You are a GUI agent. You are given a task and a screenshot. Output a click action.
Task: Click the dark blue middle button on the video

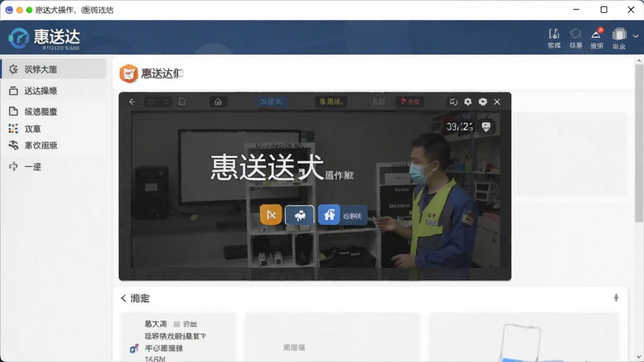tap(299, 215)
